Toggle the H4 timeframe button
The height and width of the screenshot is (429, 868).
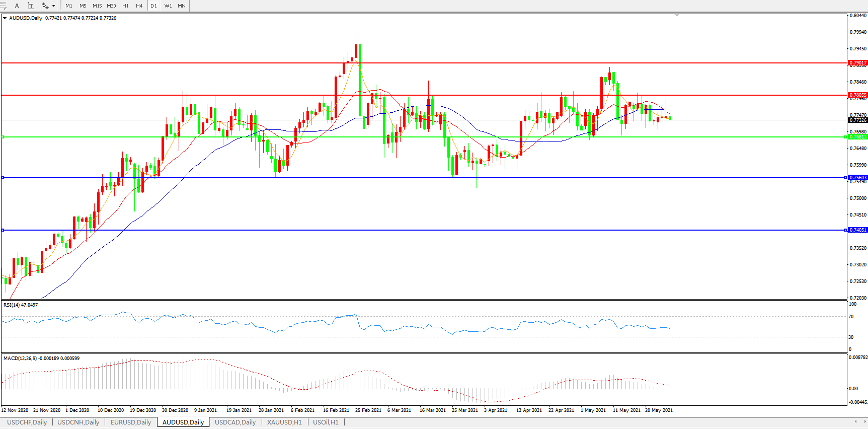[139, 6]
